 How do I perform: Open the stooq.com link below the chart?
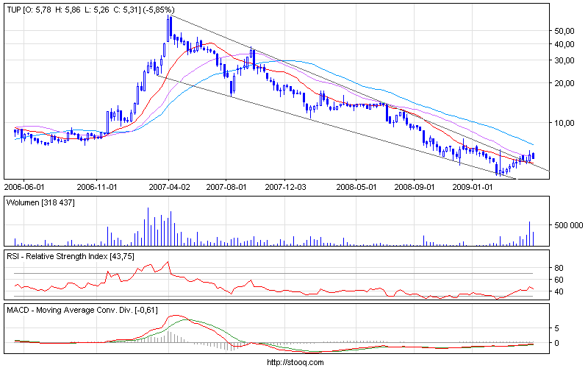click(294, 362)
